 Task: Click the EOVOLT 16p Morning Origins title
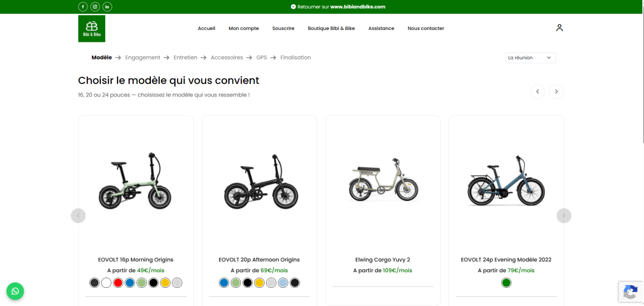point(136,259)
